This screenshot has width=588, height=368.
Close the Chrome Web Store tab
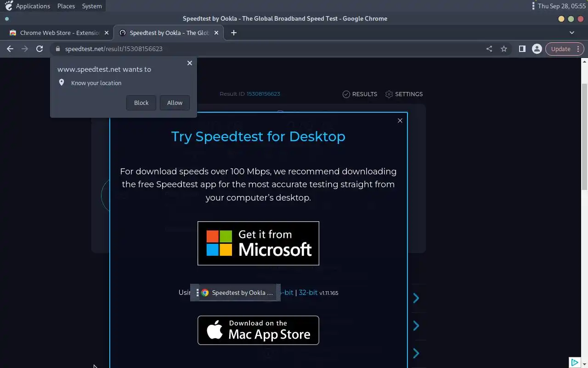point(107,33)
